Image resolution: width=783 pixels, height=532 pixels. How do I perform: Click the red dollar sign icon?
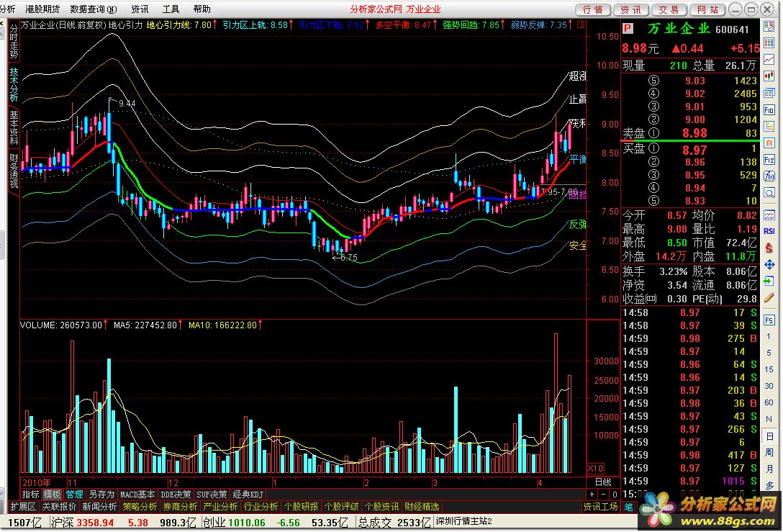tap(769, 248)
